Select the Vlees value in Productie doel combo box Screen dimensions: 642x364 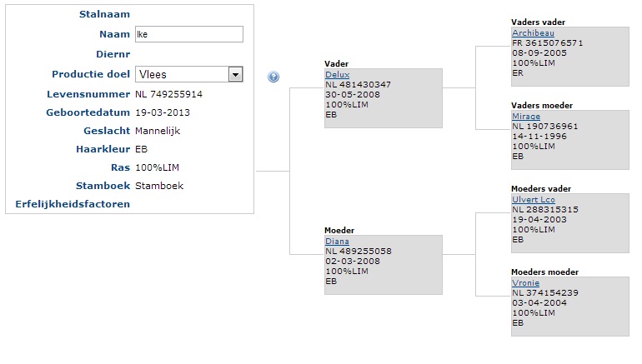pyautogui.click(x=182, y=74)
